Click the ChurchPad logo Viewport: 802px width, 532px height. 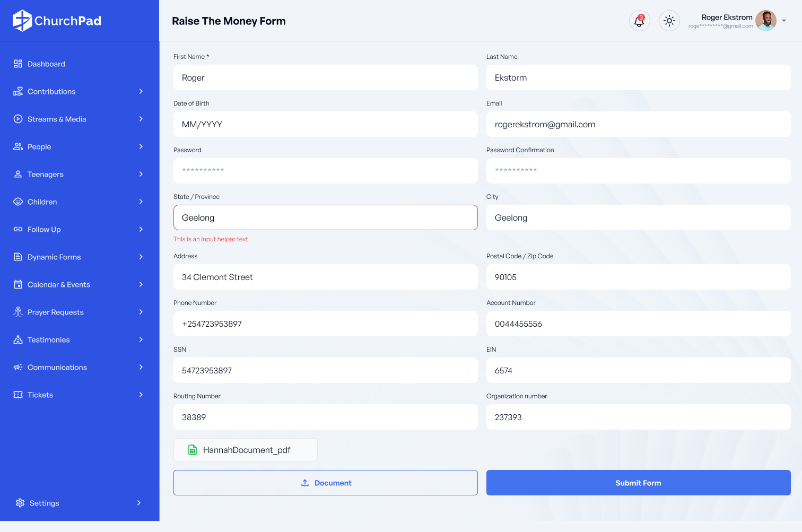coord(57,21)
